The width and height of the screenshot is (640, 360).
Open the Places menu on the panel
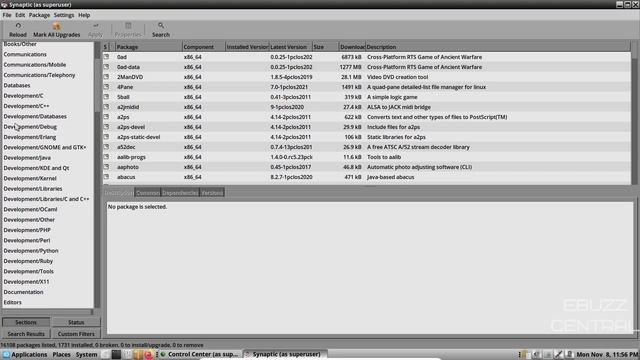pyautogui.click(x=61, y=354)
